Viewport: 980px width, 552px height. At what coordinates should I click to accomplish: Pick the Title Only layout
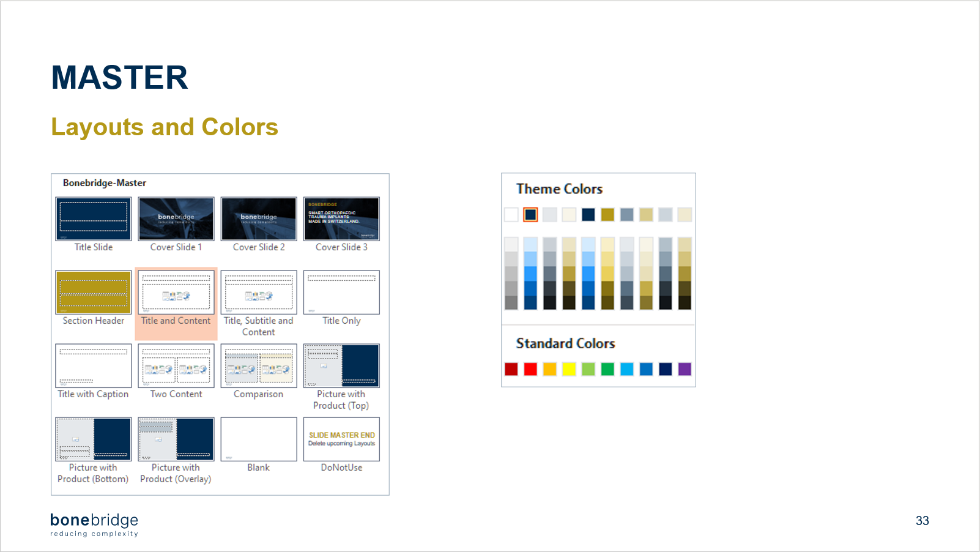(x=341, y=293)
